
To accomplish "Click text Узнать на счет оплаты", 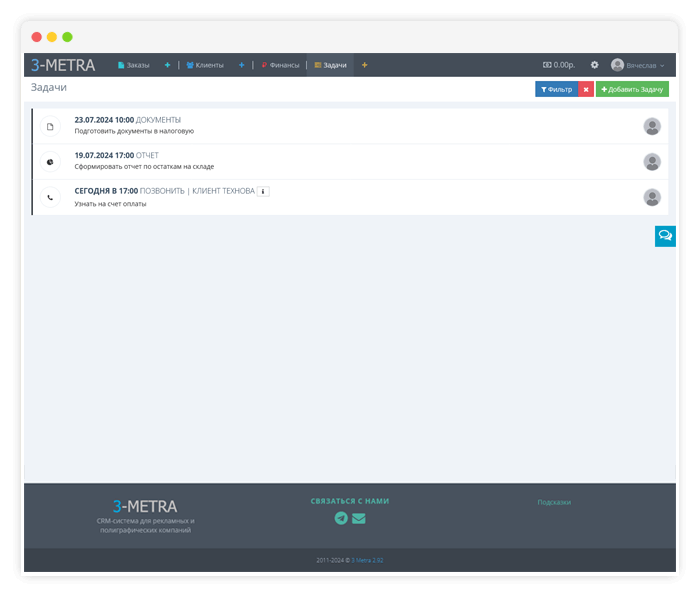I will click(x=110, y=204).
